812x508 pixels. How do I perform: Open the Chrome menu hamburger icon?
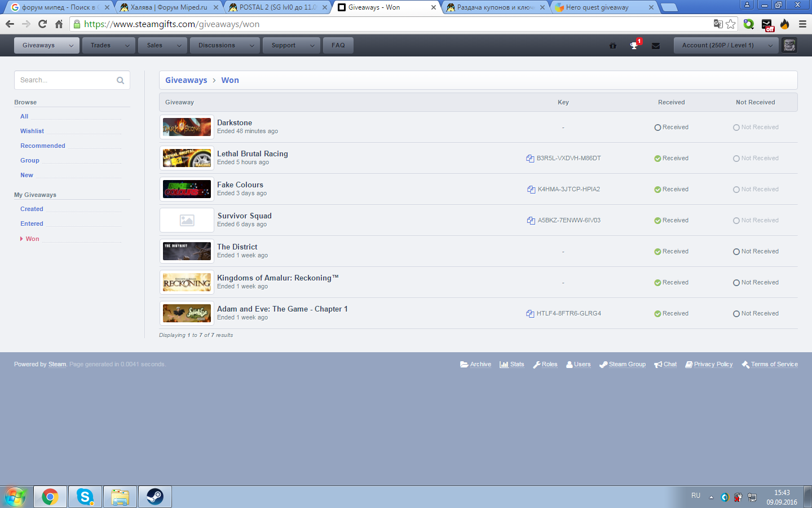tap(802, 24)
